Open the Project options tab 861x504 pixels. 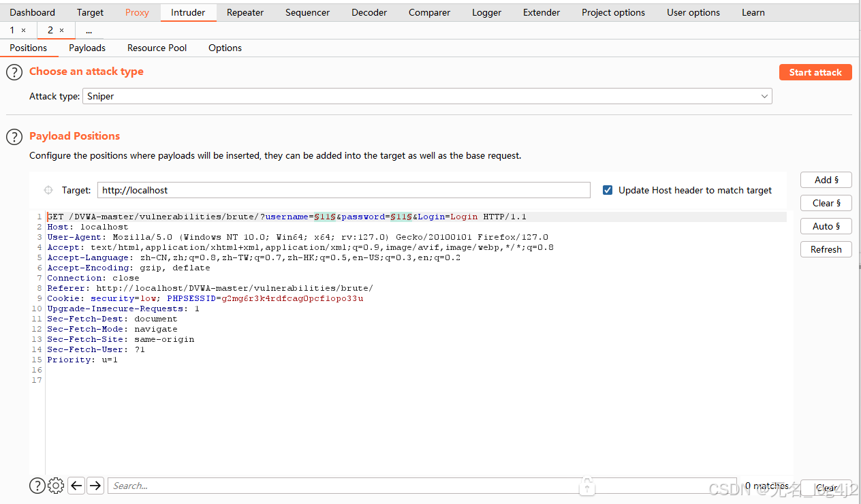(x=614, y=12)
